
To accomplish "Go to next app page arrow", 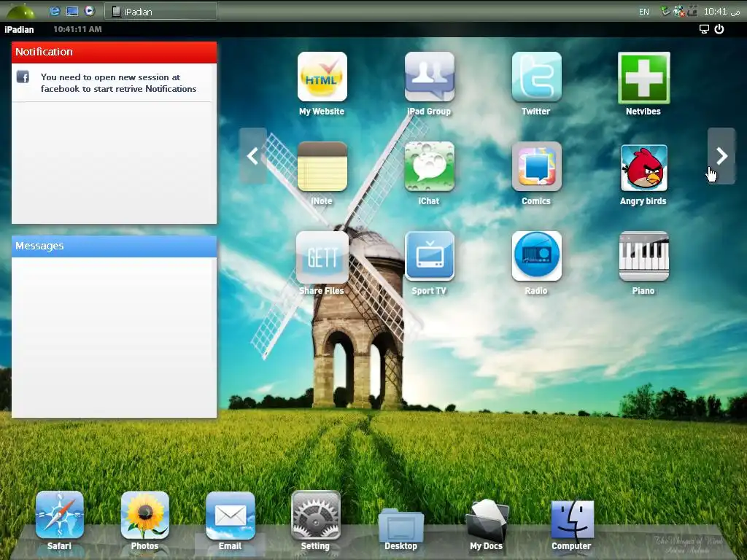I will pos(721,156).
